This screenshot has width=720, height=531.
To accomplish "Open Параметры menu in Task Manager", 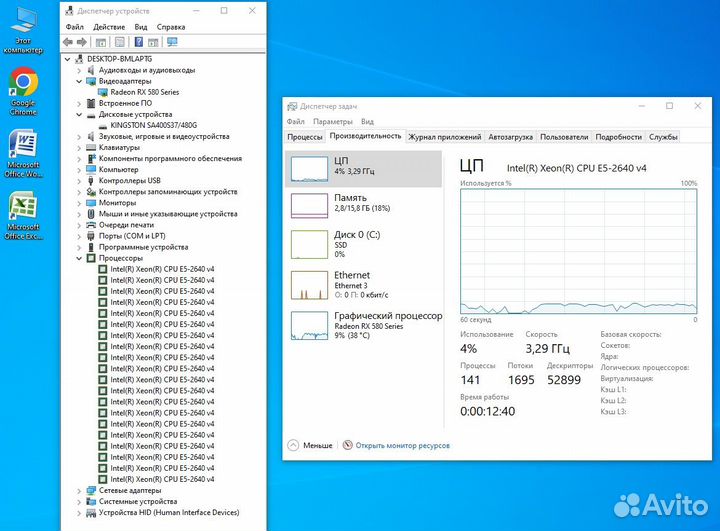I will point(333,121).
